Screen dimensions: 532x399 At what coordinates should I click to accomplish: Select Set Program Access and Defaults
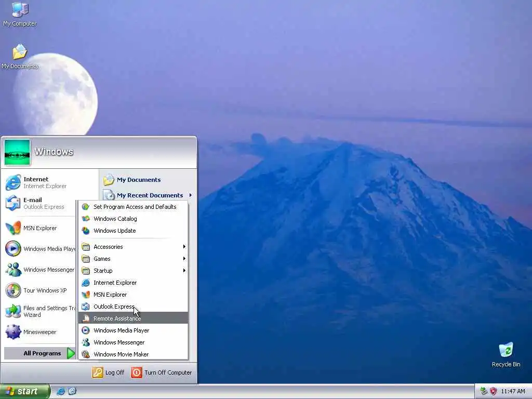tap(134, 207)
